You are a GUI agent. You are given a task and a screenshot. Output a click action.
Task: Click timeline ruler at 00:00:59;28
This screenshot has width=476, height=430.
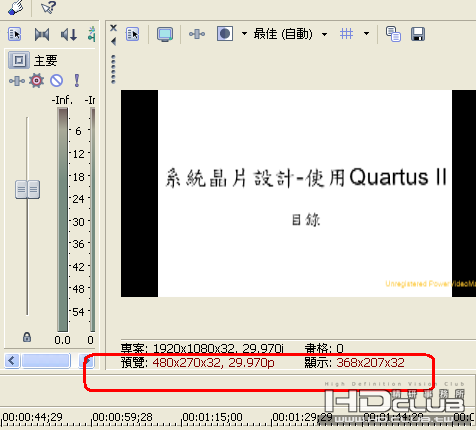(122, 417)
